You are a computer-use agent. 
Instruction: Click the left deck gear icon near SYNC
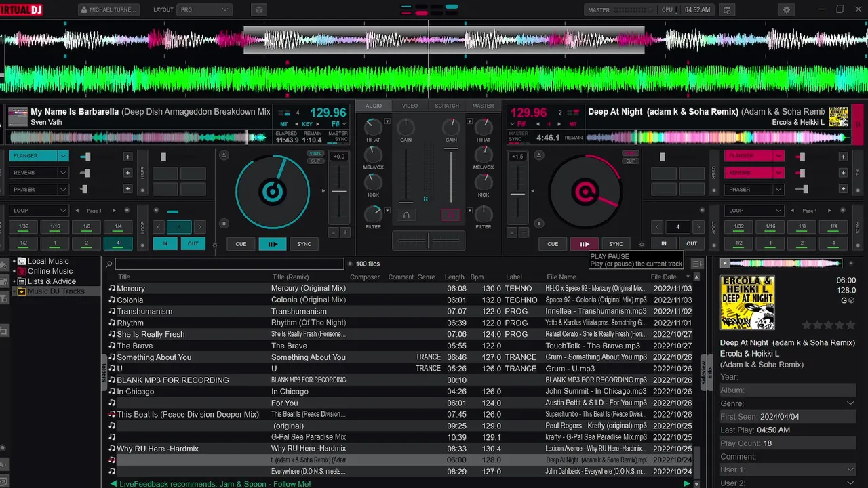(x=215, y=245)
